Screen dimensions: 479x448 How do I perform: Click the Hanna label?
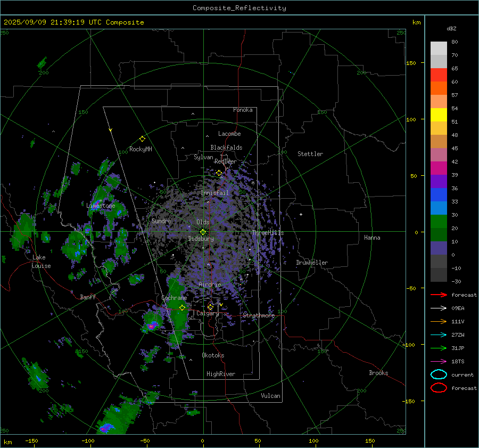point(372,238)
